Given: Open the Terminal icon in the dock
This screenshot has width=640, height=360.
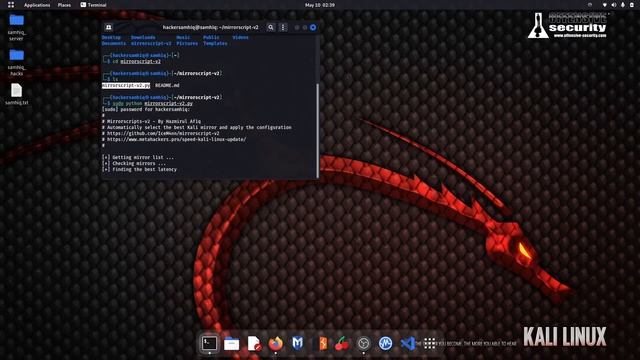Looking at the screenshot, I should tap(209, 343).
